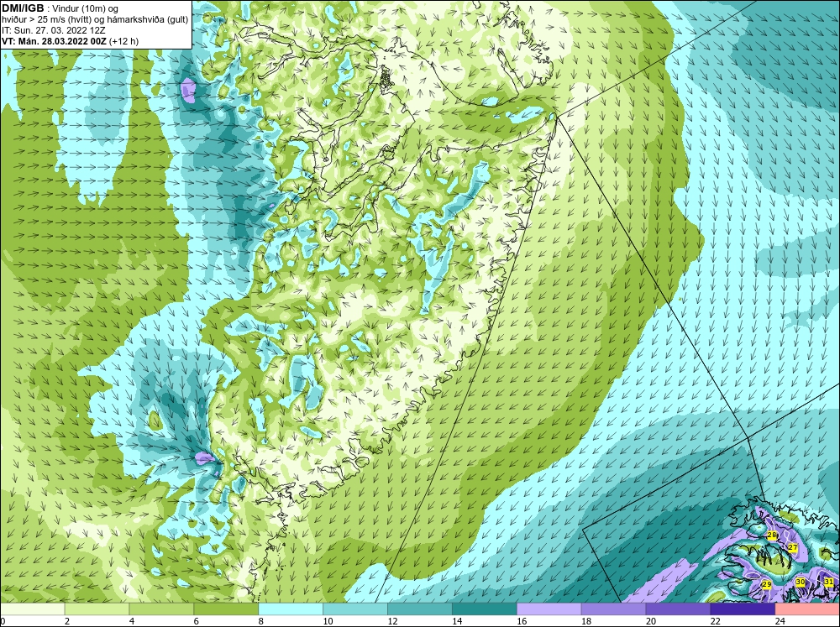Click the 22–24 m/s dark indigo legend swatch
840x627 pixels.
[743, 609]
